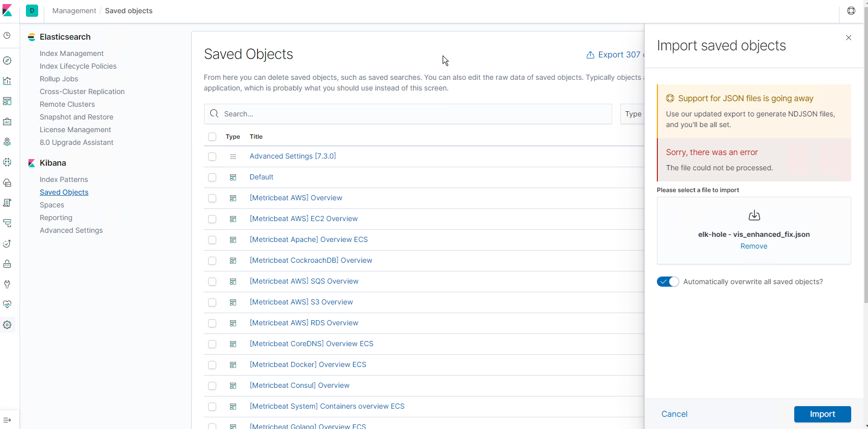Go to Index Lifecycle Policies
The height and width of the screenshot is (429, 868).
pyautogui.click(x=78, y=66)
